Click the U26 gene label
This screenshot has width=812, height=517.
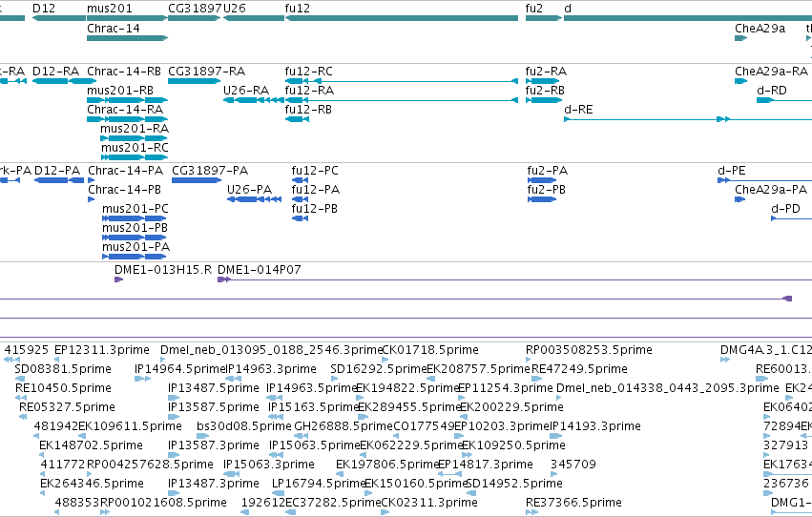pos(235,9)
